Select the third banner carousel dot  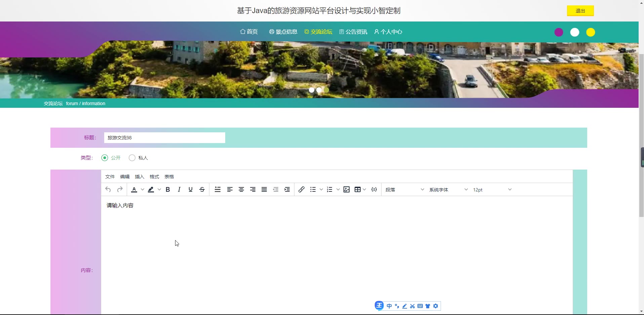[326, 90]
